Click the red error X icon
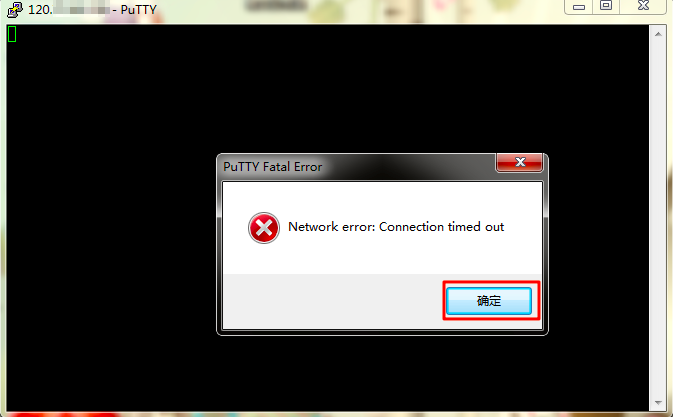The width and height of the screenshot is (673, 417). click(x=264, y=228)
